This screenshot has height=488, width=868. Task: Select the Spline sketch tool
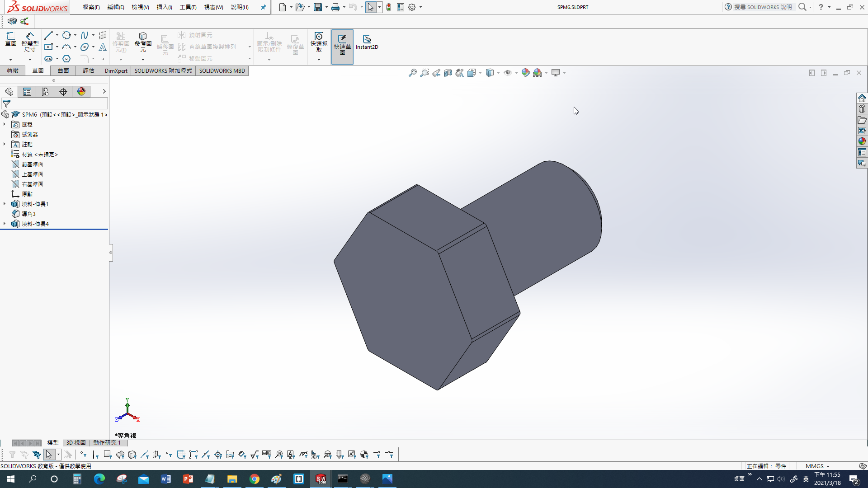[85, 35]
